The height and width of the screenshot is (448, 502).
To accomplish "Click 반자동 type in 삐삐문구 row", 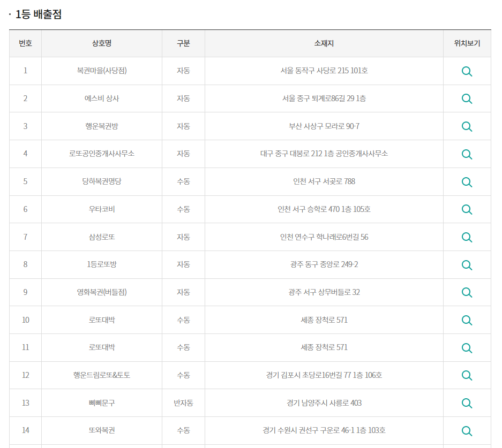I will point(183,403).
